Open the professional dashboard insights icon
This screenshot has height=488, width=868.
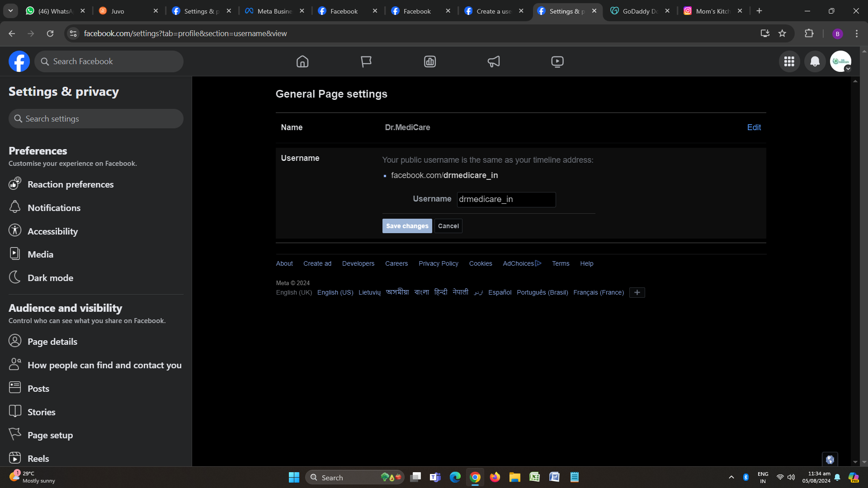(x=430, y=61)
